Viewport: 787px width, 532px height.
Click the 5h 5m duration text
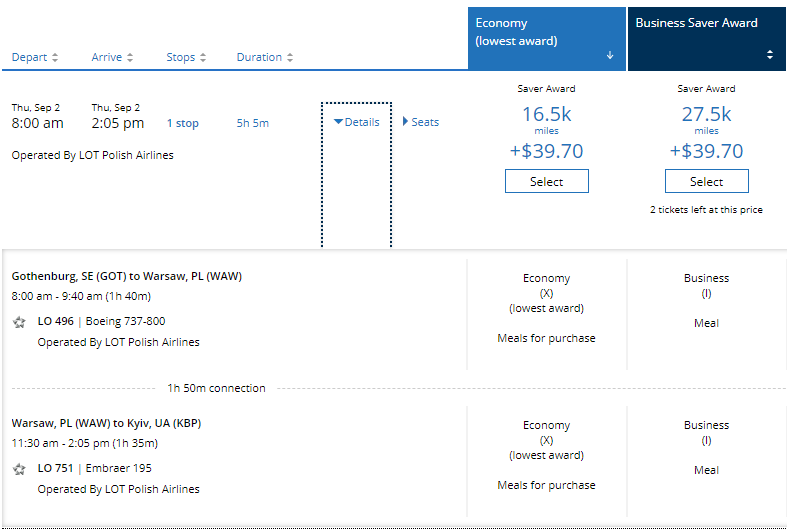click(252, 124)
